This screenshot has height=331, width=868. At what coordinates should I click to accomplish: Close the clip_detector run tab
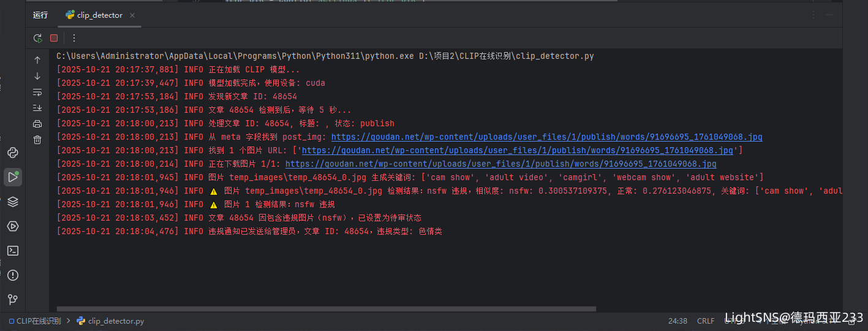point(133,15)
